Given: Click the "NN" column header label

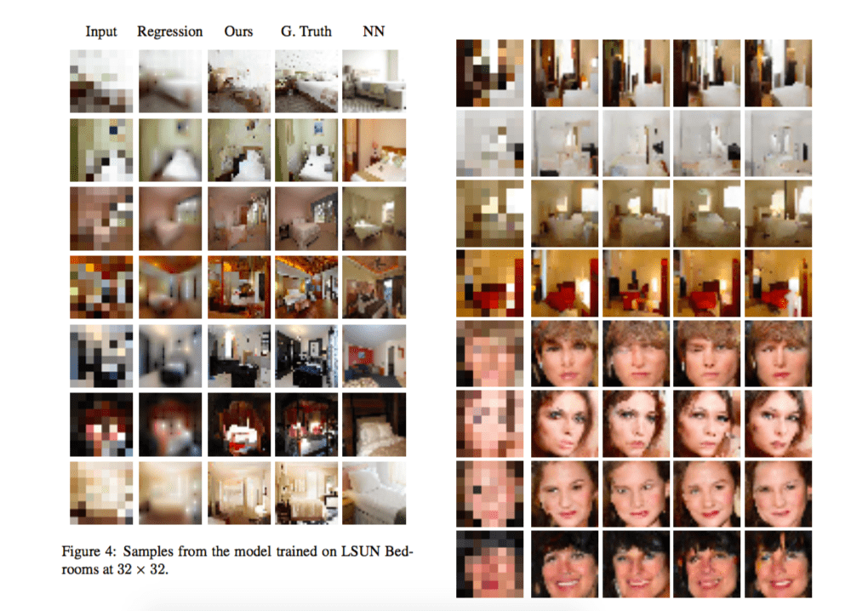Looking at the screenshot, I should click(x=374, y=31).
